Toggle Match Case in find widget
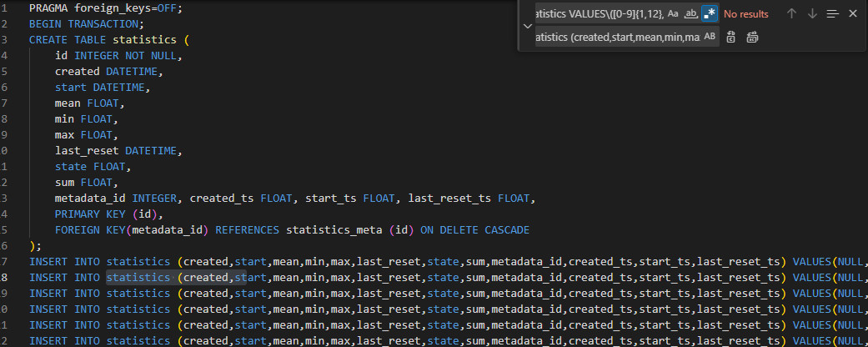Screen dimensions: 868x347 [x=673, y=13]
